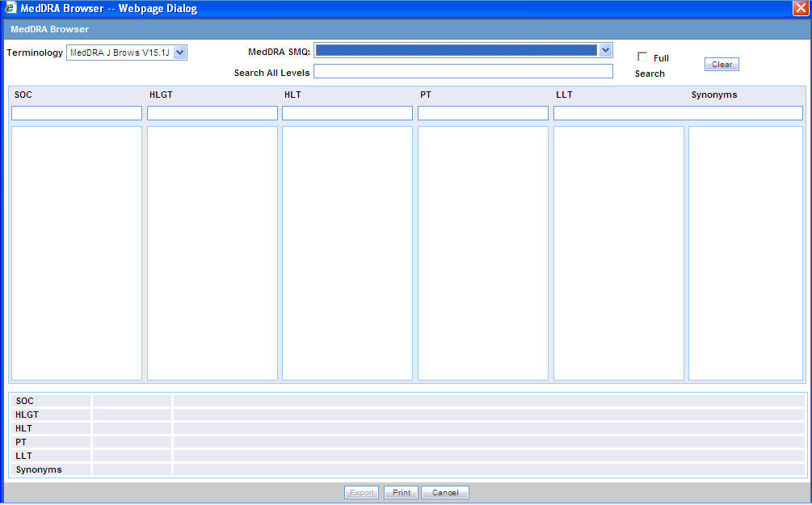Select the Synonyms row label in details table
The width and height of the screenshot is (812, 505).
tap(39, 469)
